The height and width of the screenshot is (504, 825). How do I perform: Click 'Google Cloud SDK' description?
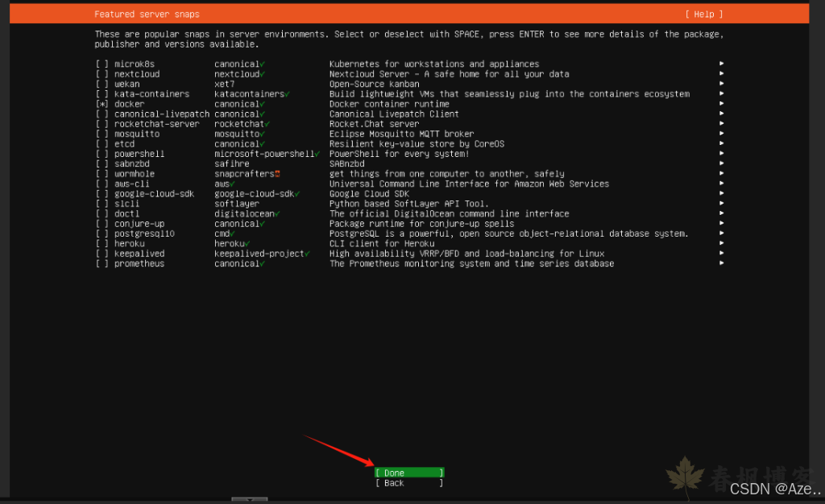pos(369,194)
